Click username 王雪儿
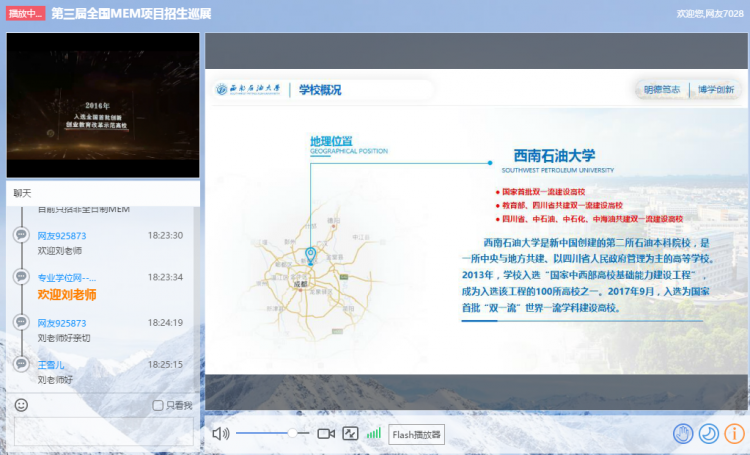The height and width of the screenshot is (455, 750). [x=51, y=365]
